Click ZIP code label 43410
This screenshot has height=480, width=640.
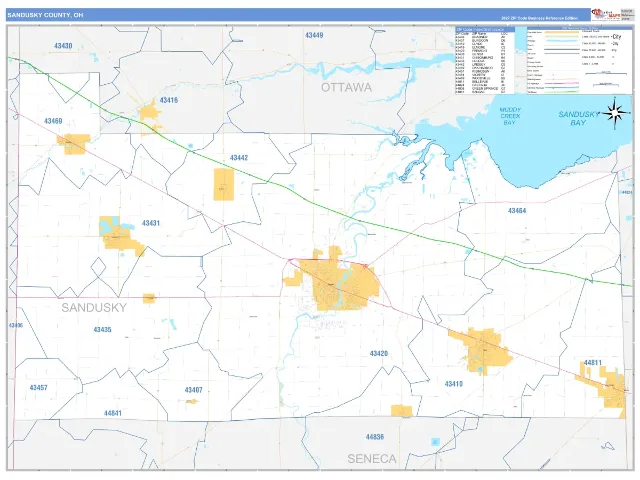[453, 384]
